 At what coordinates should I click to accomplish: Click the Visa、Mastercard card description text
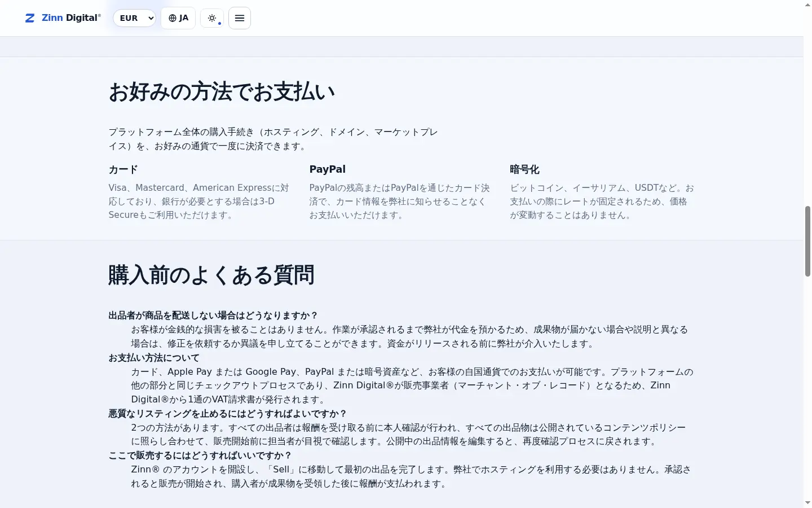click(200, 202)
